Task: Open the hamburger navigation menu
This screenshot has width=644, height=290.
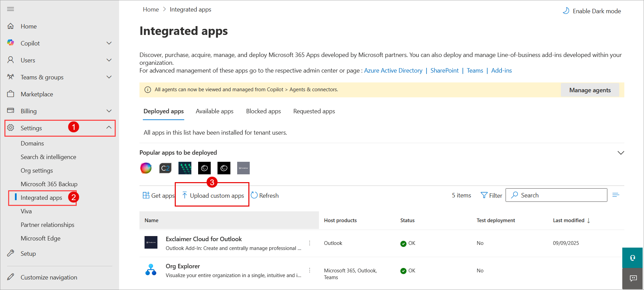Action: click(x=11, y=9)
